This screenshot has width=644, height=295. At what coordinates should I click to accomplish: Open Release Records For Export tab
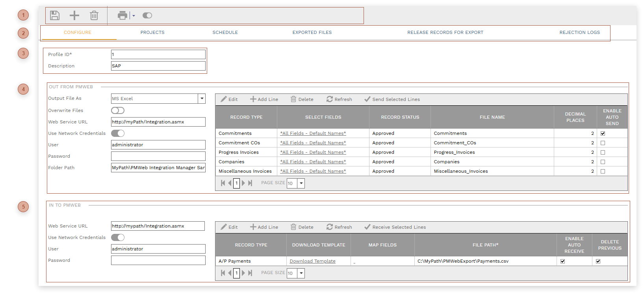(x=445, y=32)
